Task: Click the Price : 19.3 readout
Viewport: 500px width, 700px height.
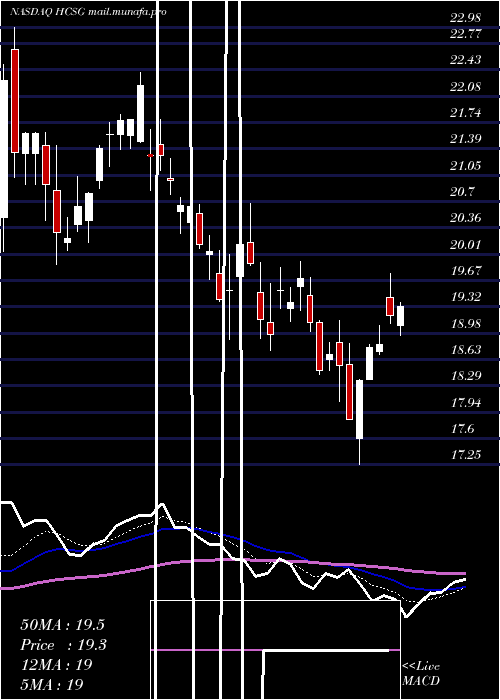Action: [63, 645]
